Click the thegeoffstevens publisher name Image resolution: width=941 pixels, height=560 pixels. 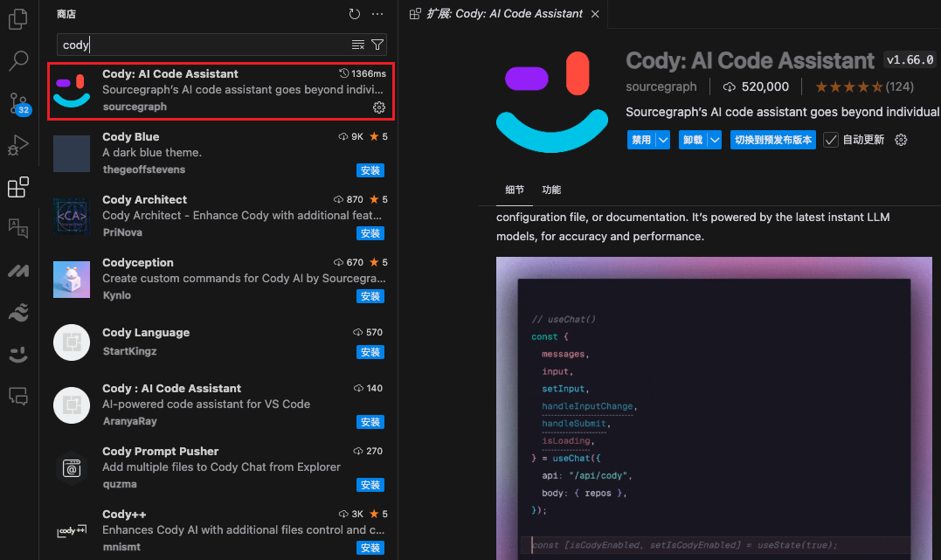tap(143, 169)
